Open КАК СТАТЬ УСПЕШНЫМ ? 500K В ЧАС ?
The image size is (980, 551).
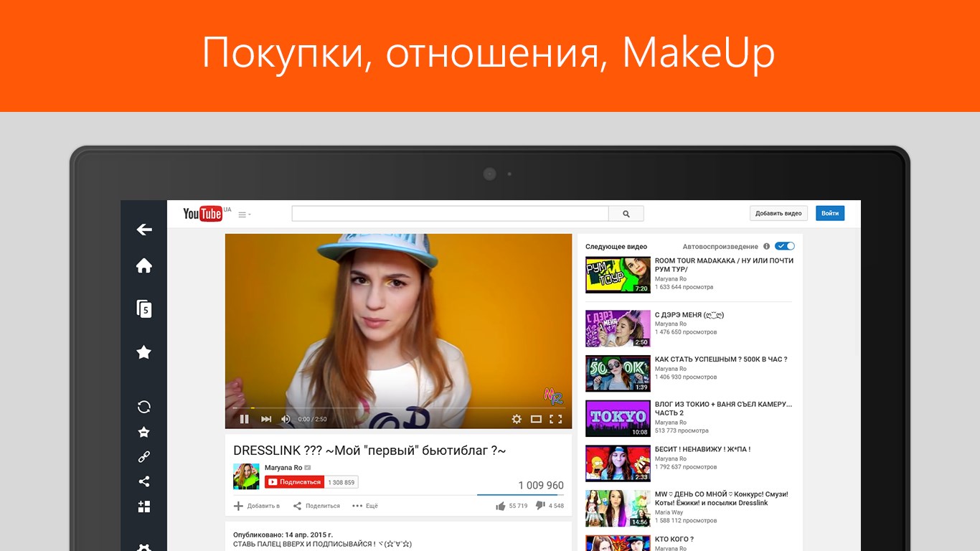point(721,359)
